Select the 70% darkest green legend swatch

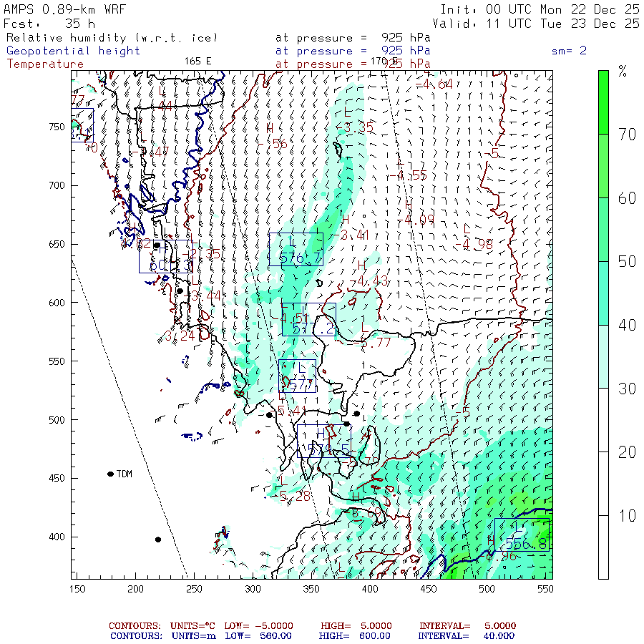(x=603, y=102)
